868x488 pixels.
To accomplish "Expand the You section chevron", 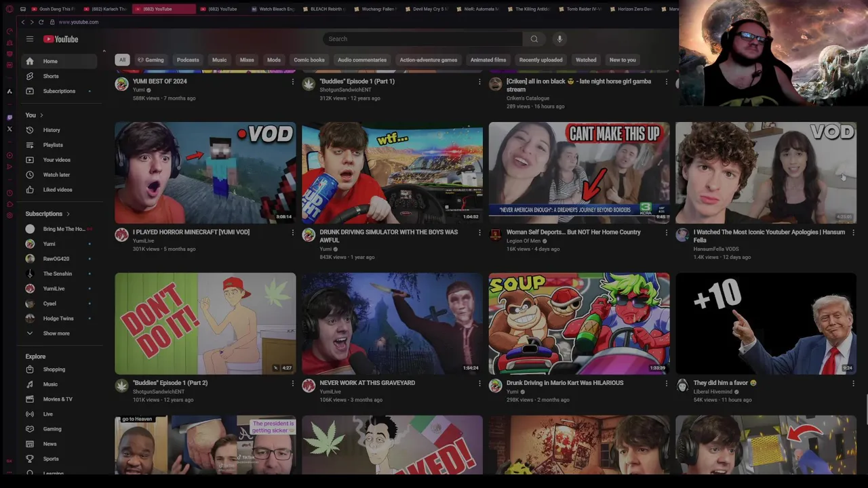I will tap(41, 115).
